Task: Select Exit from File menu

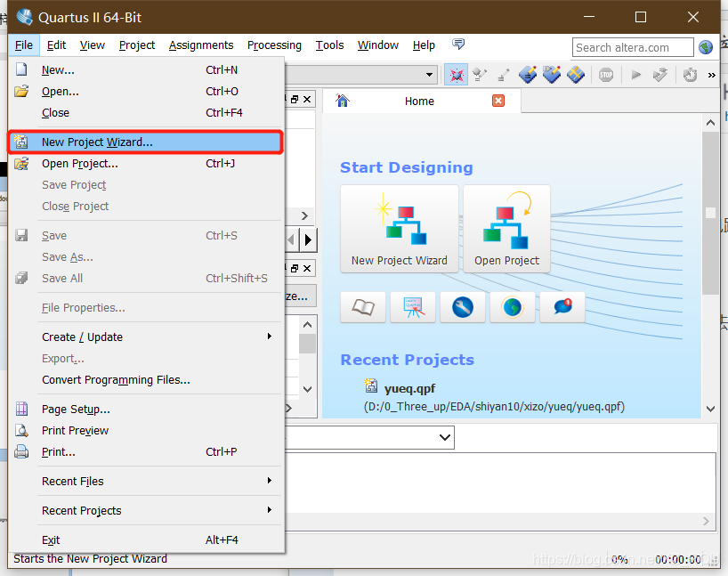Action: [145, 539]
